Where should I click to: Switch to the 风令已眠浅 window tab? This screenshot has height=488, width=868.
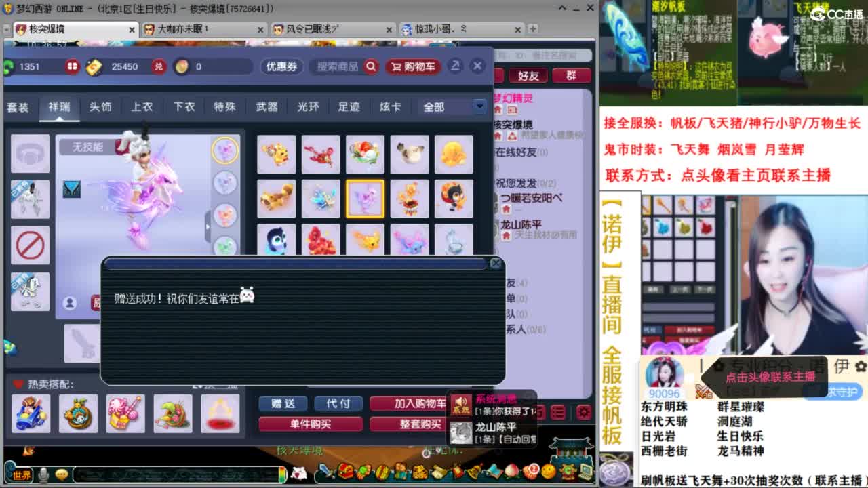(332, 30)
